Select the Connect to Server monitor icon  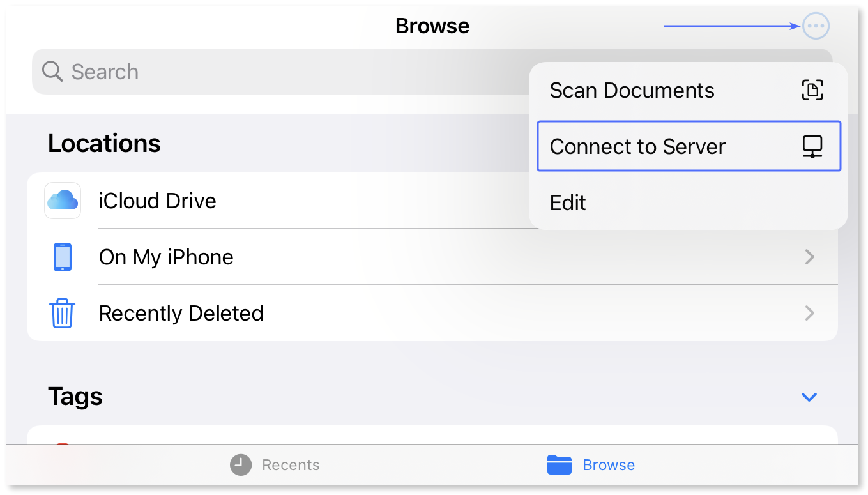812,146
